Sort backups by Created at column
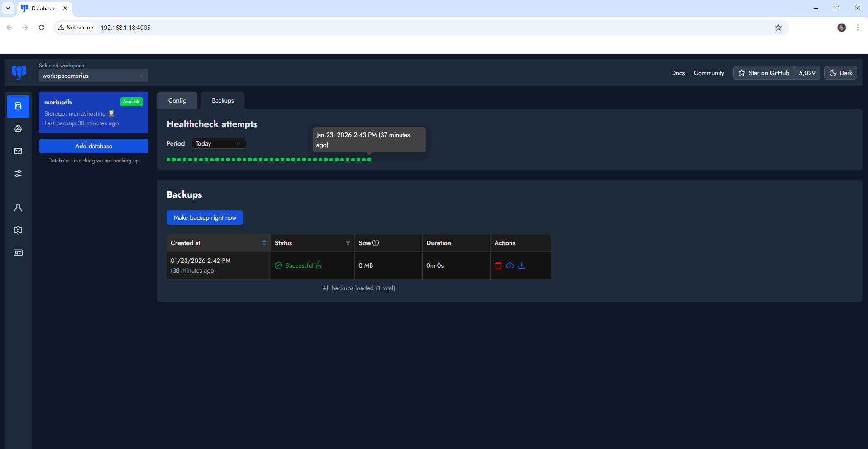868x449 pixels. (265, 243)
